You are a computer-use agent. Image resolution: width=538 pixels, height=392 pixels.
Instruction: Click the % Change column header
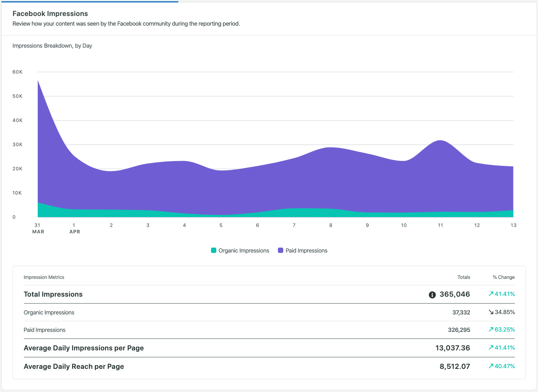(x=503, y=277)
